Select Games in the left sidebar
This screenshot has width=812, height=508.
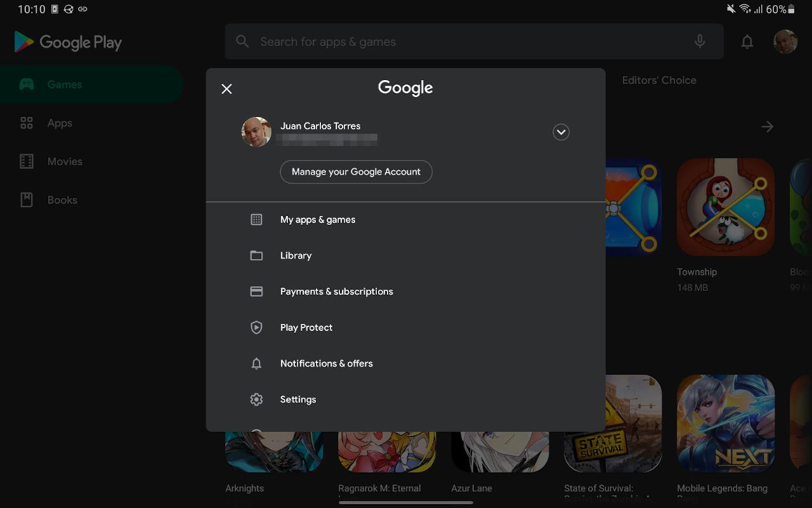(x=64, y=84)
